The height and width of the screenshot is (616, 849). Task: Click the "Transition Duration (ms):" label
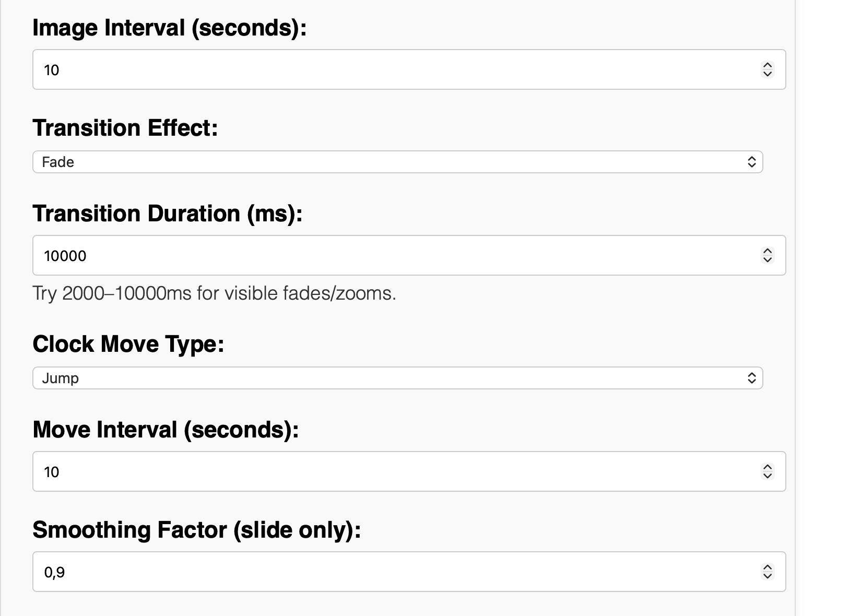pyautogui.click(x=167, y=214)
